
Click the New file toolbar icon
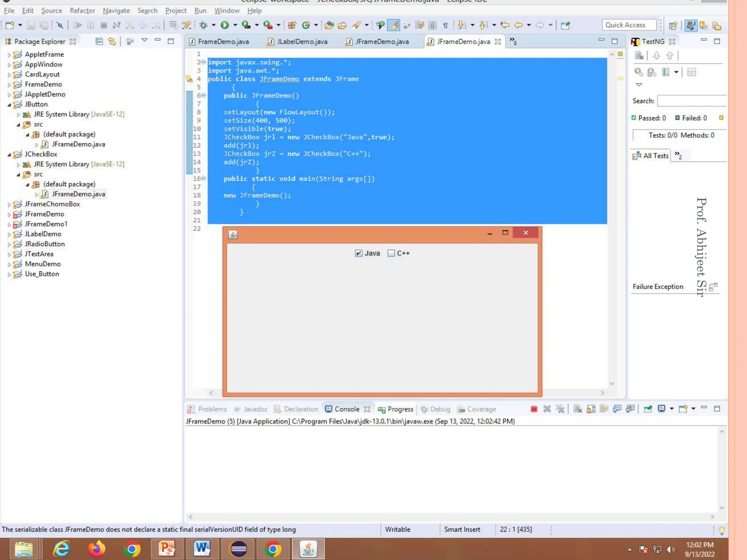point(10,25)
